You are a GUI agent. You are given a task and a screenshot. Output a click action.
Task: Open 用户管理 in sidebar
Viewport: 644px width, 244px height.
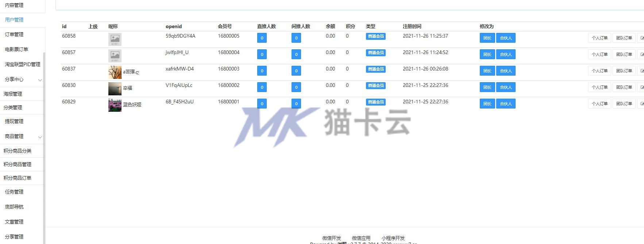14,20
